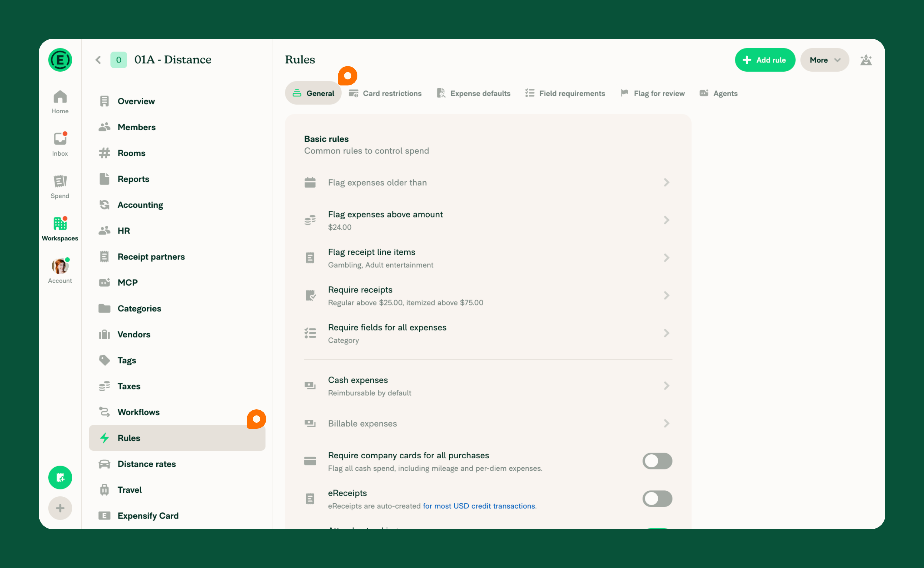This screenshot has height=568, width=924.
Task: Expand Require receipts chevron
Action: (x=666, y=296)
